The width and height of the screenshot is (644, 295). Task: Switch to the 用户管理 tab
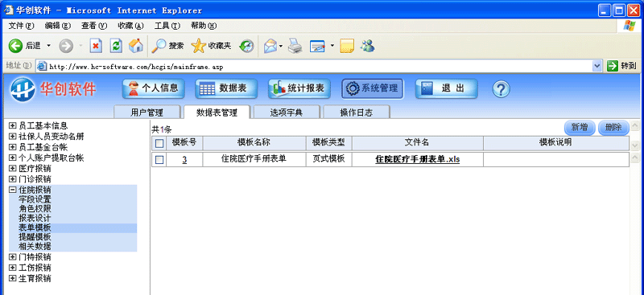point(147,113)
